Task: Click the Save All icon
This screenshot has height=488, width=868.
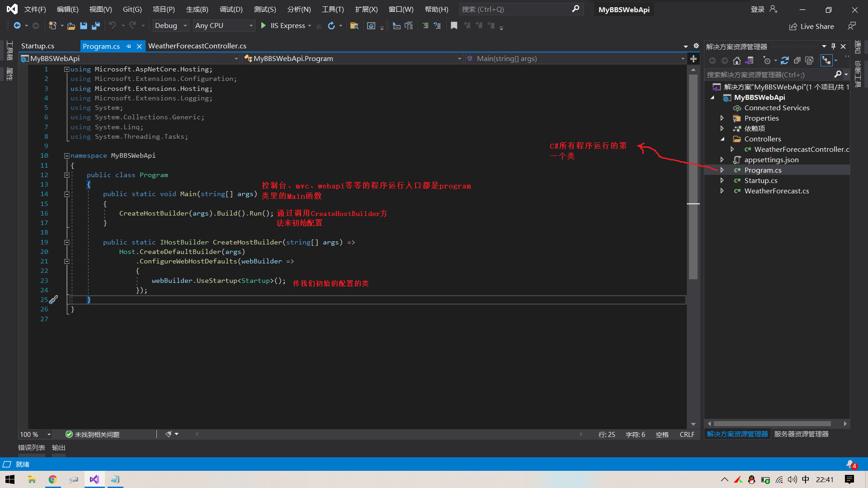Action: [x=95, y=26]
